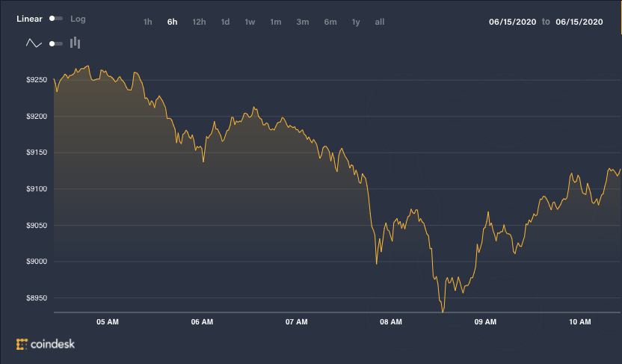The height and width of the screenshot is (364, 622).
Task: Switch scale to Log
Action: (78, 19)
